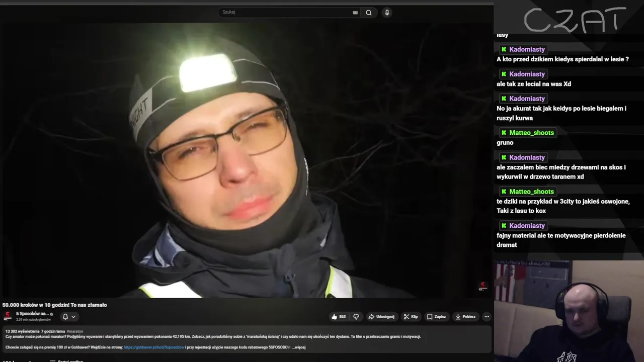Activate voice search microphone icon
This screenshot has width=644, height=362.
point(387,13)
